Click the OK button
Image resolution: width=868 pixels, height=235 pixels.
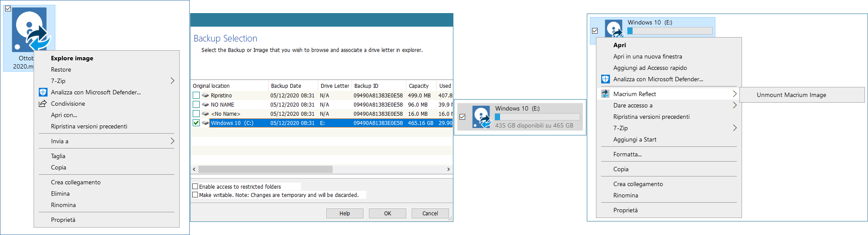(388, 213)
